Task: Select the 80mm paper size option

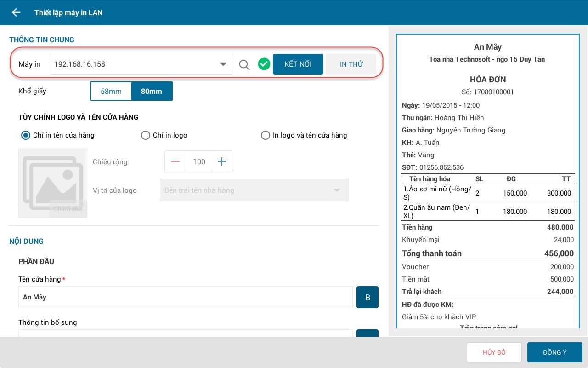Action: (152, 91)
